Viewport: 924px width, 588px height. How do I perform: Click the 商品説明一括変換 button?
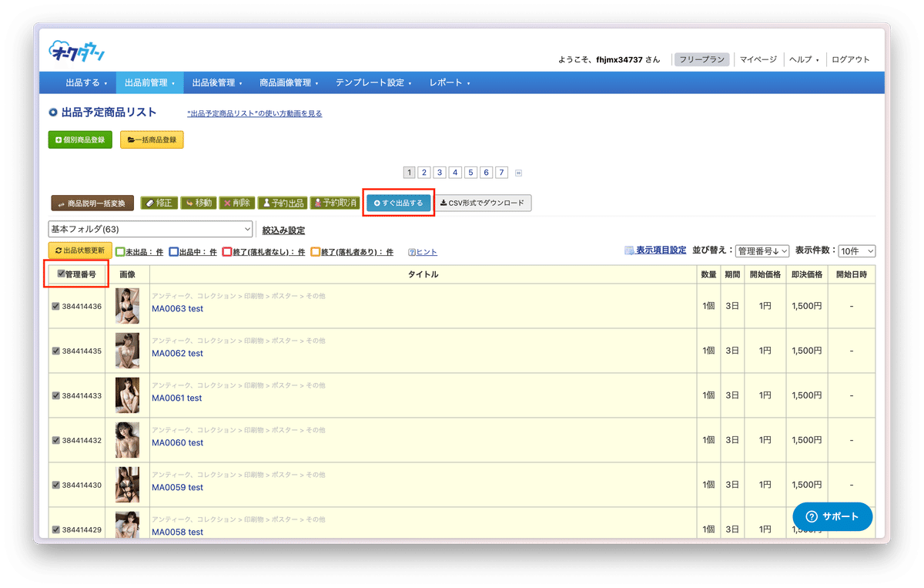[x=92, y=203]
